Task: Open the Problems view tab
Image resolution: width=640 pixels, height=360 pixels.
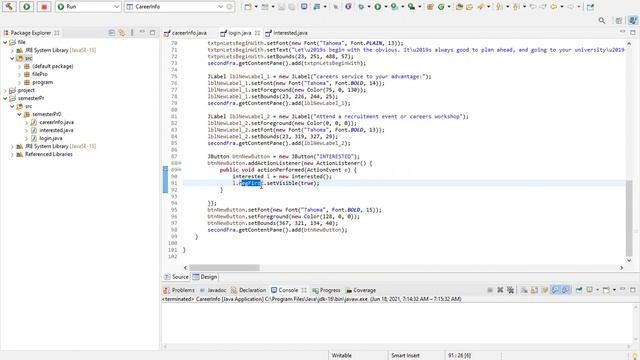Action: click(179, 290)
